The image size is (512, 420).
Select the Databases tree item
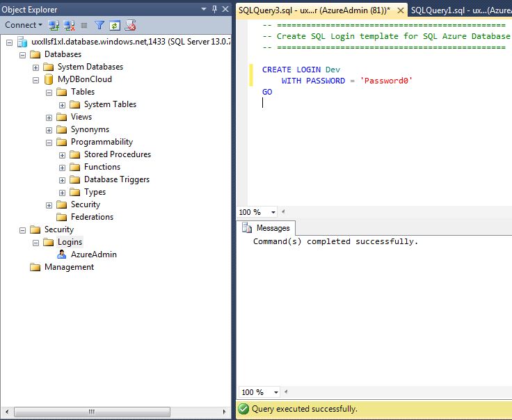(63, 54)
